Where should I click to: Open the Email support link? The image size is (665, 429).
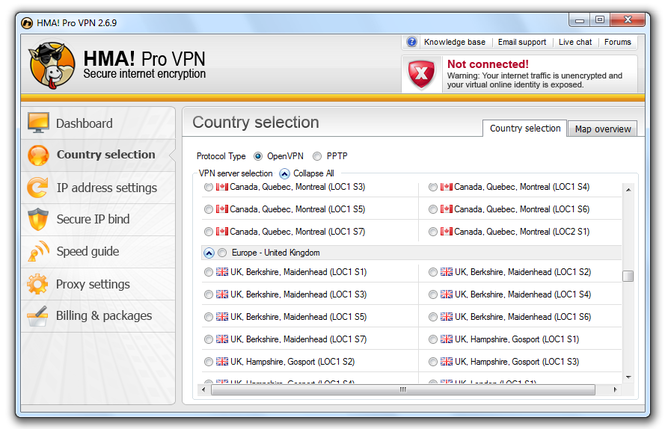[x=522, y=42]
